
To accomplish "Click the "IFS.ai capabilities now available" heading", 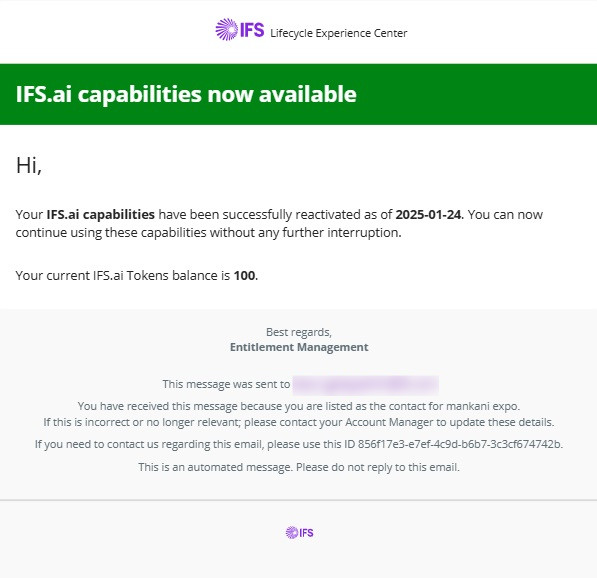I will pyautogui.click(x=186, y=94).
